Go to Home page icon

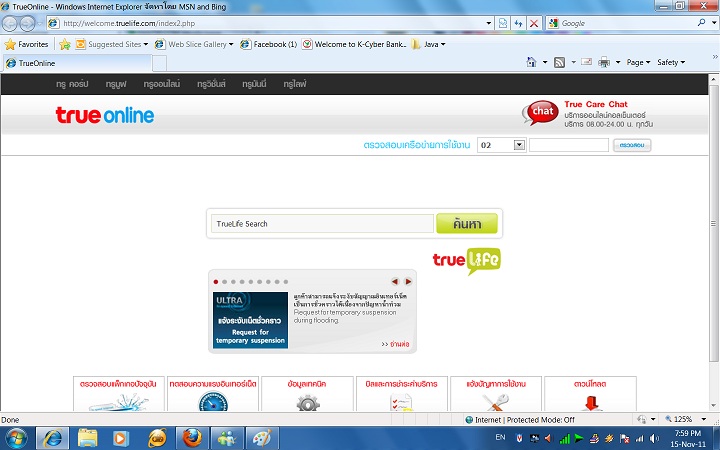click(531, 62)
